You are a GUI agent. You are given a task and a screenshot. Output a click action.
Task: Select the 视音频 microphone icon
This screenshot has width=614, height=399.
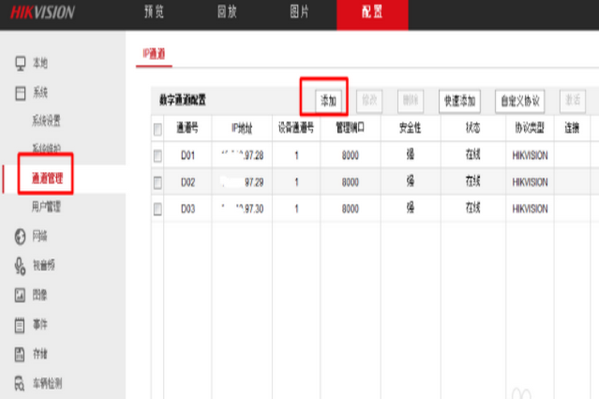[x=20, y=266]
